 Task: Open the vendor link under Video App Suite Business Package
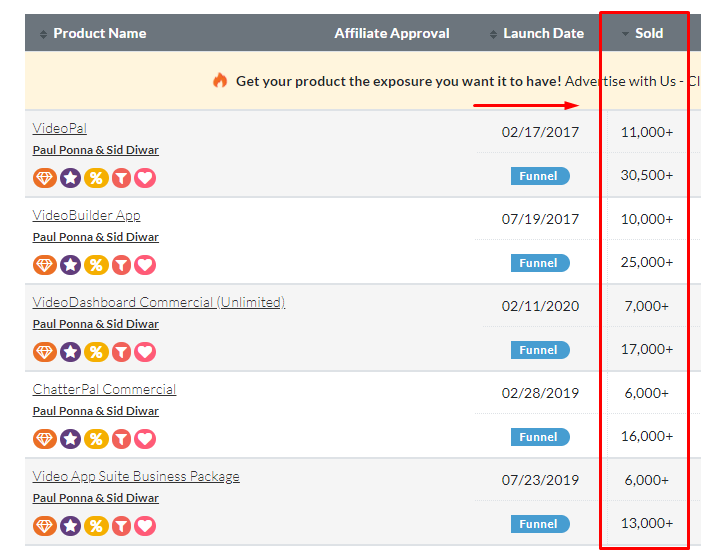tap(96, 498)
